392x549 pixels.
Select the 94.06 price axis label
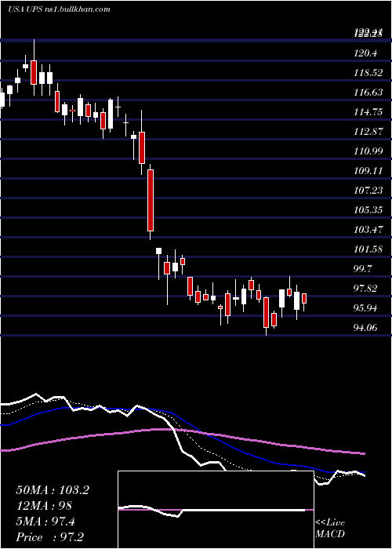tap(367, 328)
